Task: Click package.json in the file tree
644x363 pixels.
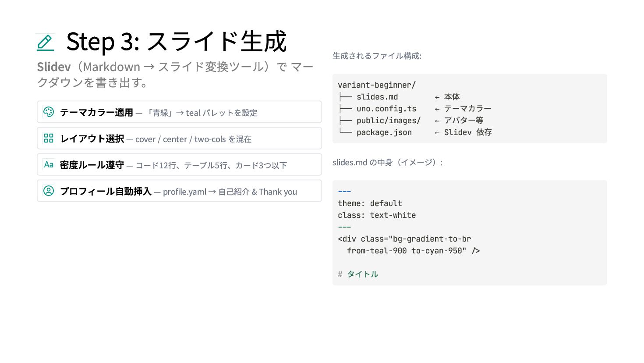Action: pos(384,132)
